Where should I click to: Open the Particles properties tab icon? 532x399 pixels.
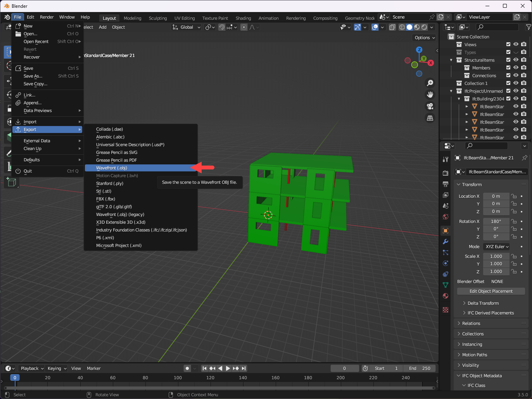point(446,252)
